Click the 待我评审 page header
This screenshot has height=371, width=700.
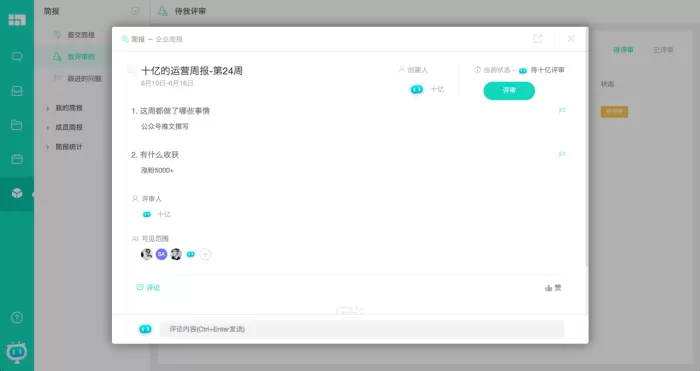pyautogui.click(x=190, y=11)
